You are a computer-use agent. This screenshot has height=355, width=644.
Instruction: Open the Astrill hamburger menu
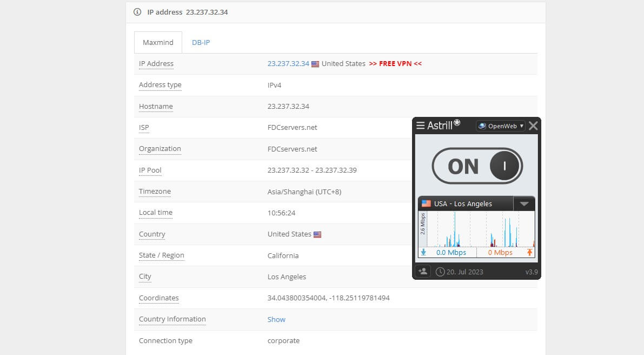tap(420, 126)
